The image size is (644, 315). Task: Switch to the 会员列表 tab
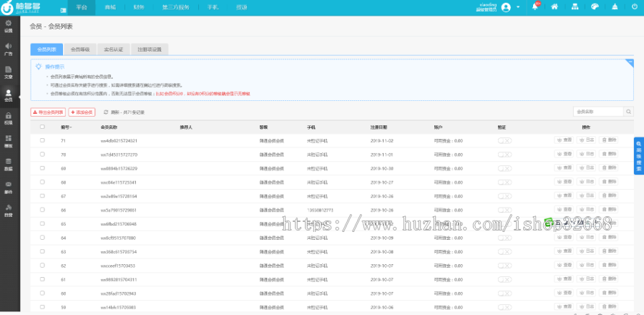47,49
